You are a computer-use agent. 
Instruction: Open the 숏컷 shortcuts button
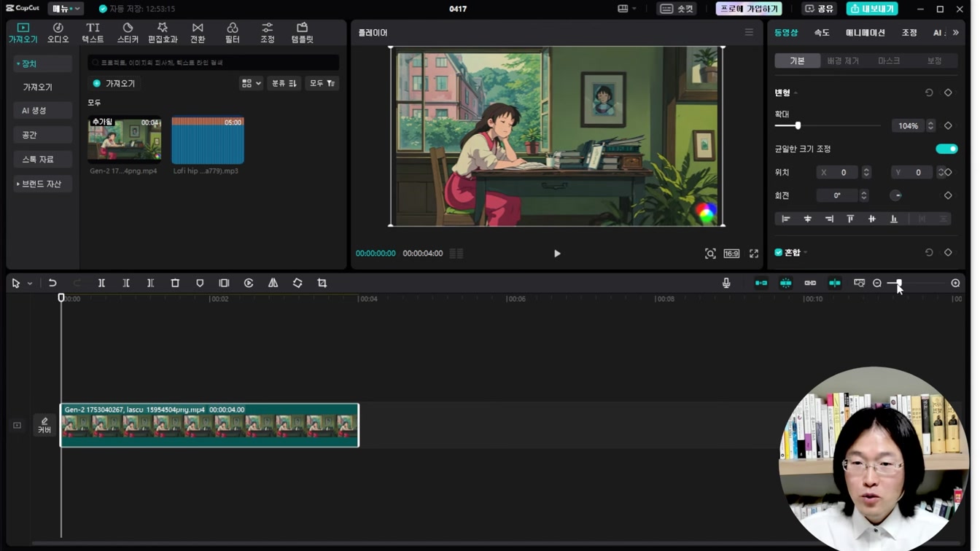(x=677, y=9)
